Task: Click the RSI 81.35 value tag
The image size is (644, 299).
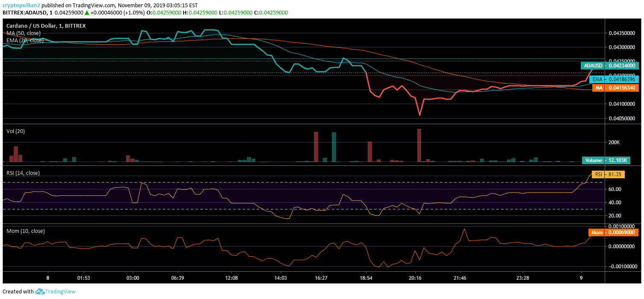Action: tap(608, 174)
